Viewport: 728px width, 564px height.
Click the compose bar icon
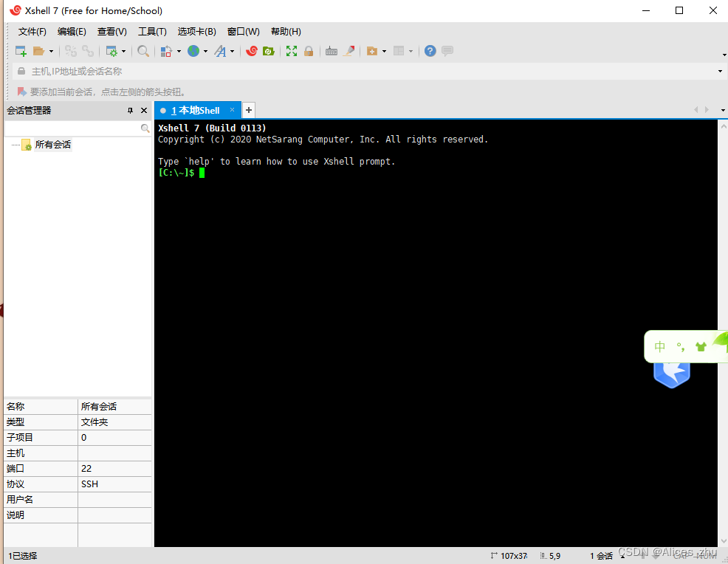pyautogui.click(x=447, y=51)
